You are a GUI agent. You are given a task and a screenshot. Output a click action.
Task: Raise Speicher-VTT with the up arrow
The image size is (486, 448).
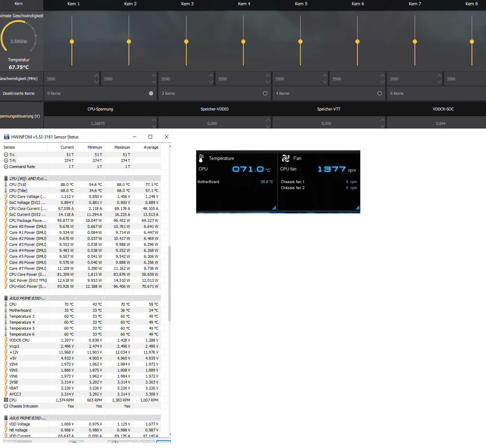[x=382, y=120]
